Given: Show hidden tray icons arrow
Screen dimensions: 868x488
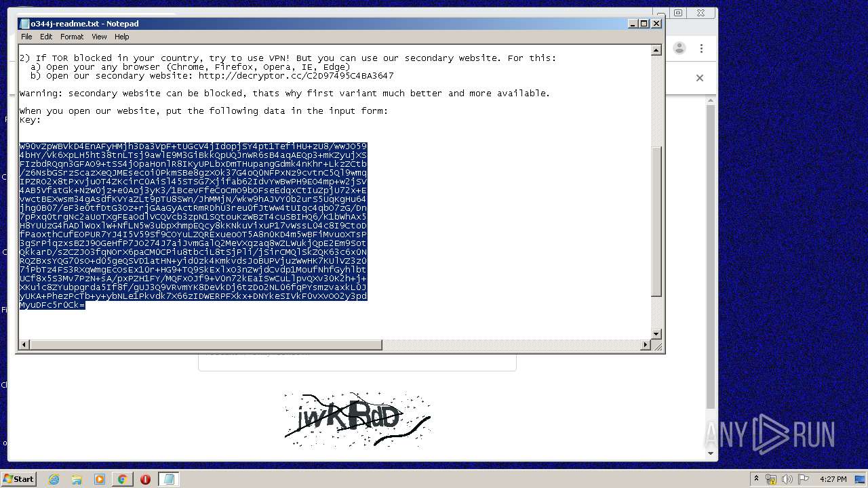Looking at the screenshot, I should click(756, 479).
